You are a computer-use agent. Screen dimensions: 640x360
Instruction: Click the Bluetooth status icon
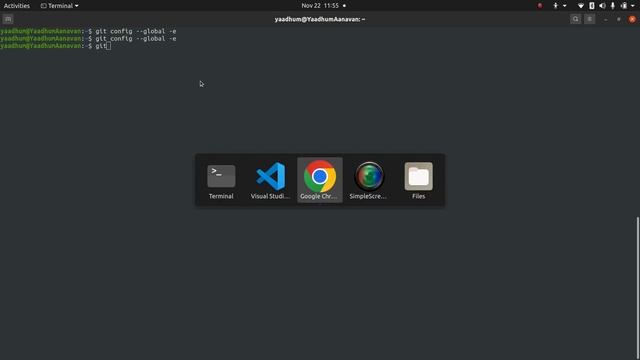tap(591, 6)
